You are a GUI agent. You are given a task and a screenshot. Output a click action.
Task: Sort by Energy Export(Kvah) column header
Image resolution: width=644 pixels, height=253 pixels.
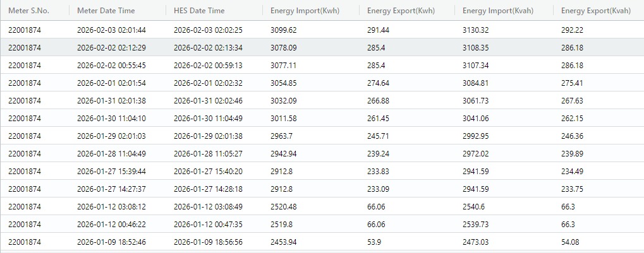[x=595, y=11]
